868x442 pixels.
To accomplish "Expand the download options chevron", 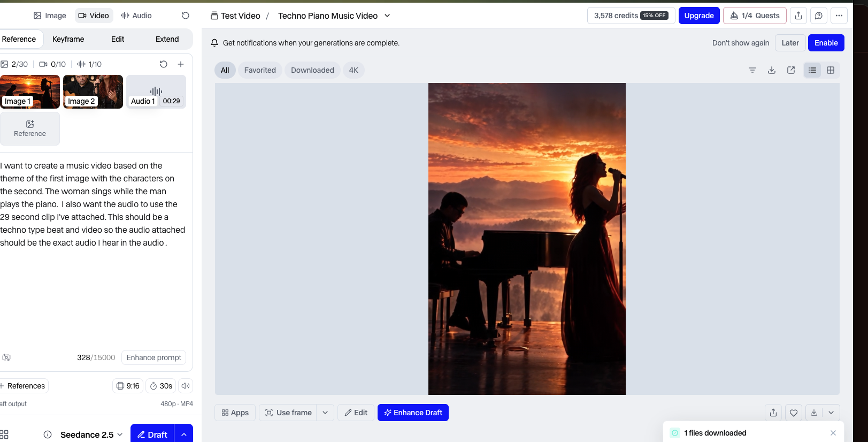I will point(831,413).
